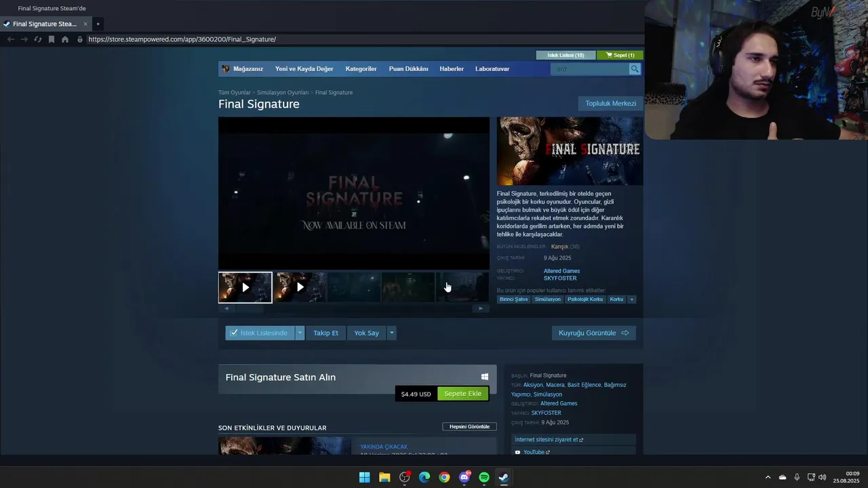Expand the wishlist dropdown arrow

click(300, 333)
